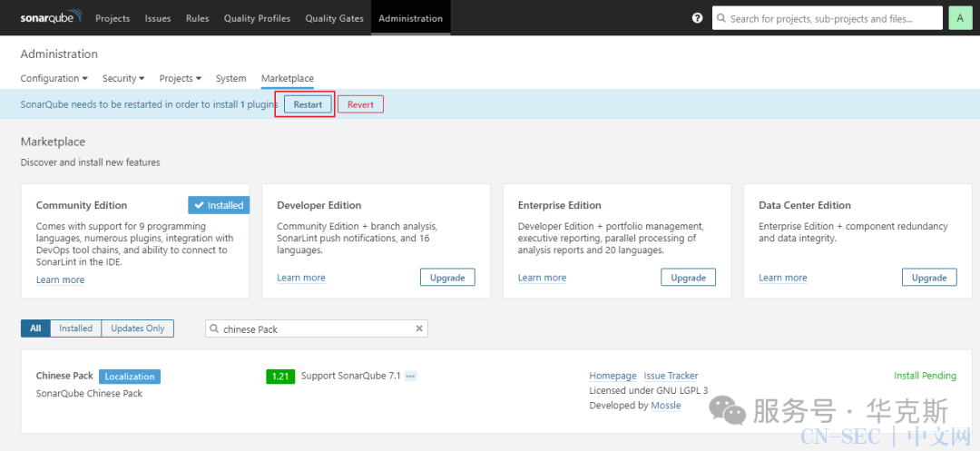
Task: Click the Chinese Pack plugin name
Action: [64, 376]
